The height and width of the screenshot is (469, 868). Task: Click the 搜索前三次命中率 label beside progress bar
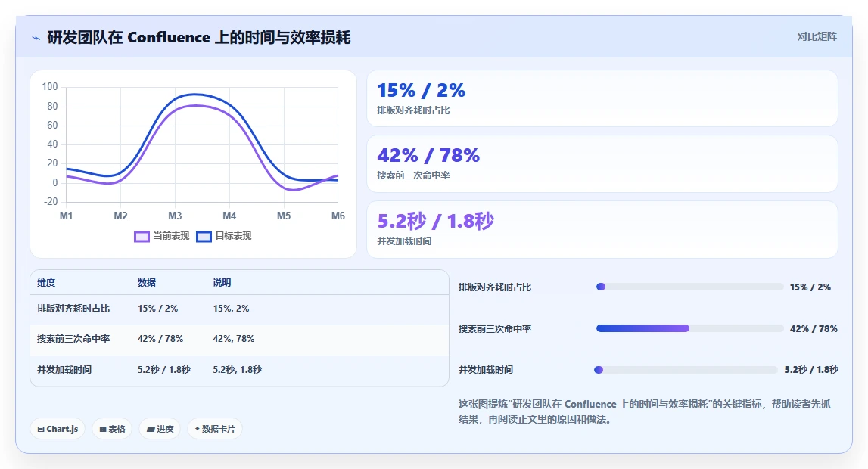coord(495,328)
